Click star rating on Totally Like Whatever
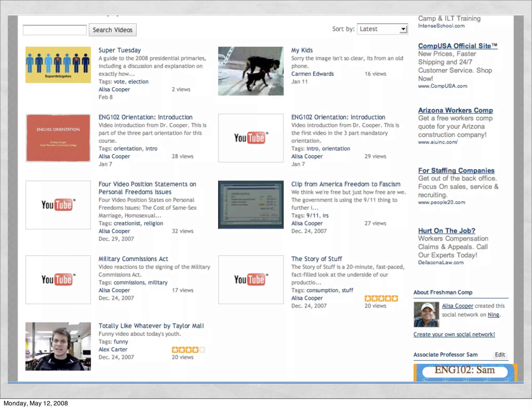This screenshot has height=409, width=532. (188, 350)
